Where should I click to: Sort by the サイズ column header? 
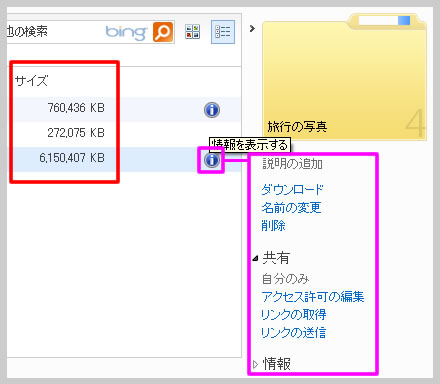click(31, 81)
